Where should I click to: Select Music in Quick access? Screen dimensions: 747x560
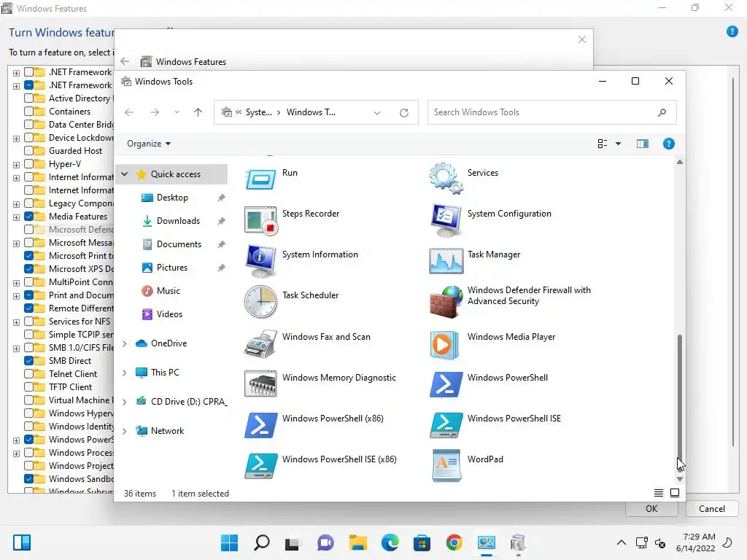click(169, 291)
